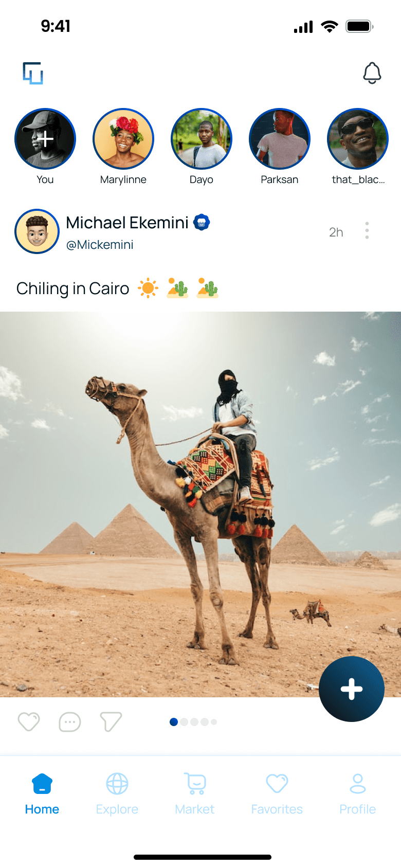Tap Michael Ekemini's avatar picture
The height and width of the screenshot is (868, 401).
pyautogui.click(x=37, y=231)
